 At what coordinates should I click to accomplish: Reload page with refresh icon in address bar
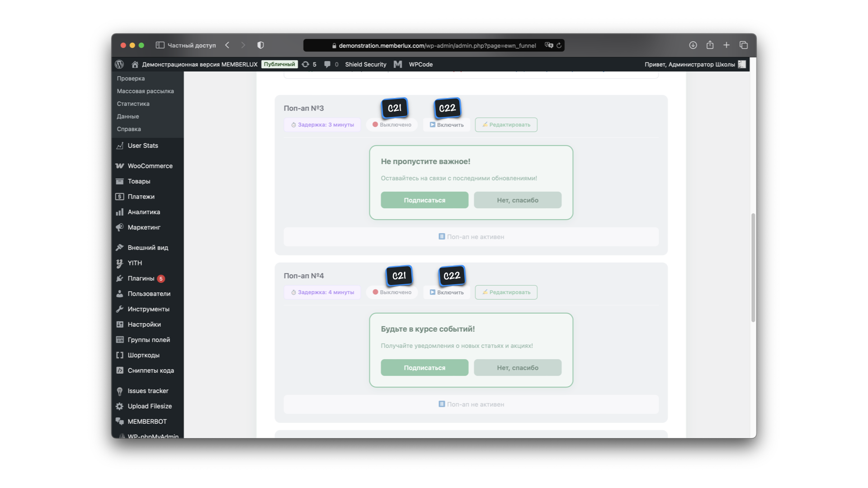pos(559,46)
